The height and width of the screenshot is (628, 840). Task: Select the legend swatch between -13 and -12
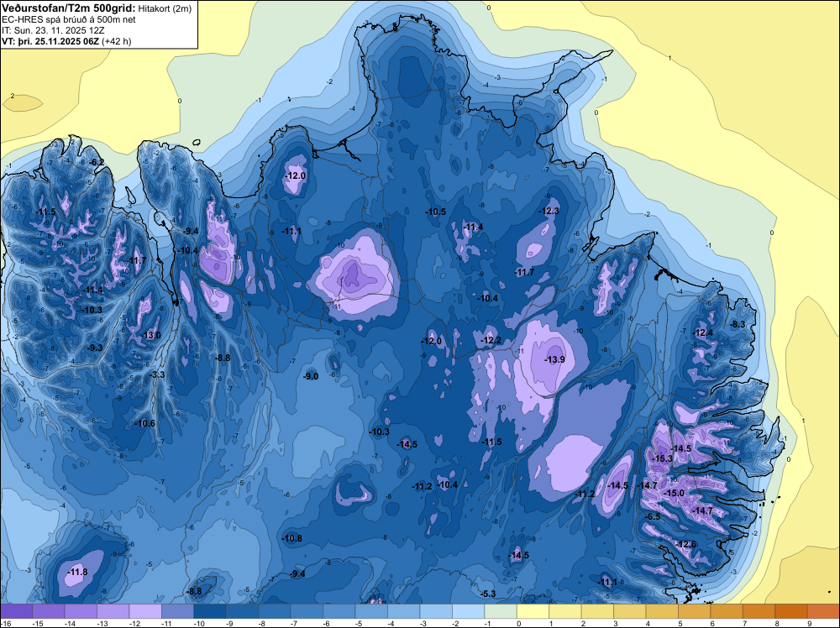[x=113, y=611]
